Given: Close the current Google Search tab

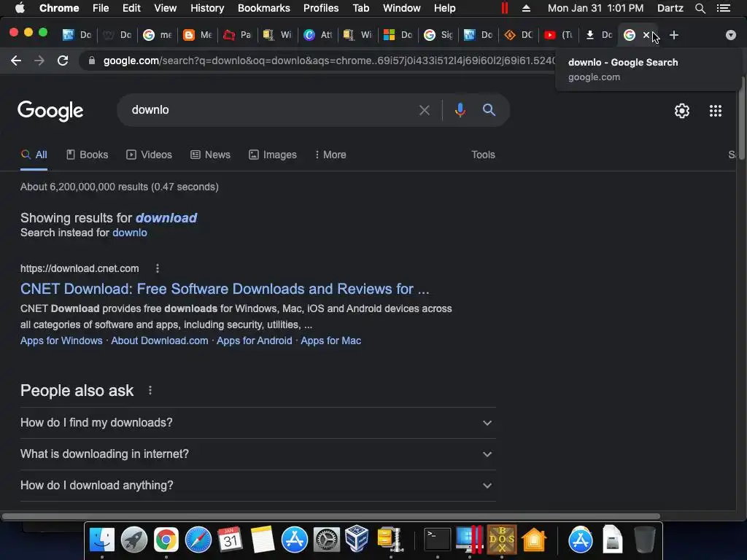Looking at the screenshot, I should (x=646, y=35).
